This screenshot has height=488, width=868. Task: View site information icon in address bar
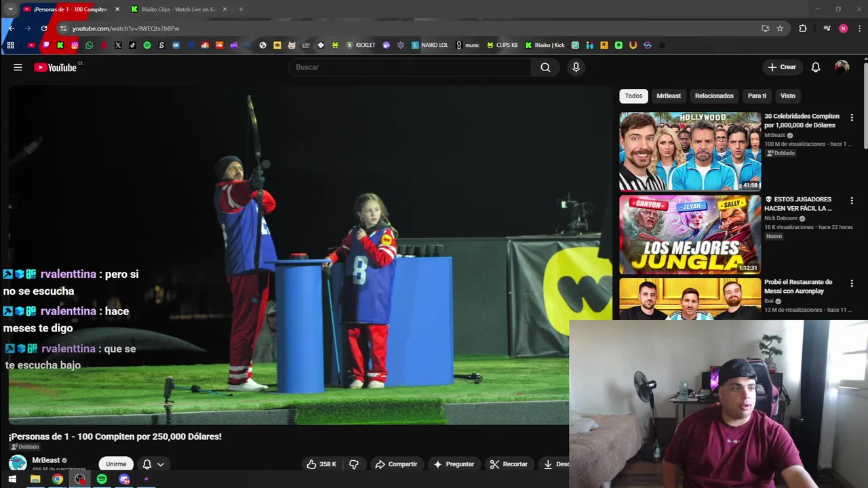63,28
